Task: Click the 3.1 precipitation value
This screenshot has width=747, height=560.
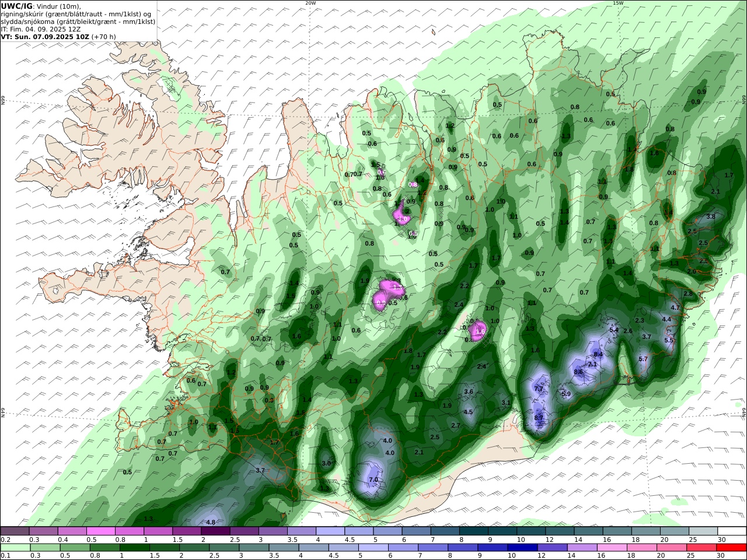Action: coord(506,402)
